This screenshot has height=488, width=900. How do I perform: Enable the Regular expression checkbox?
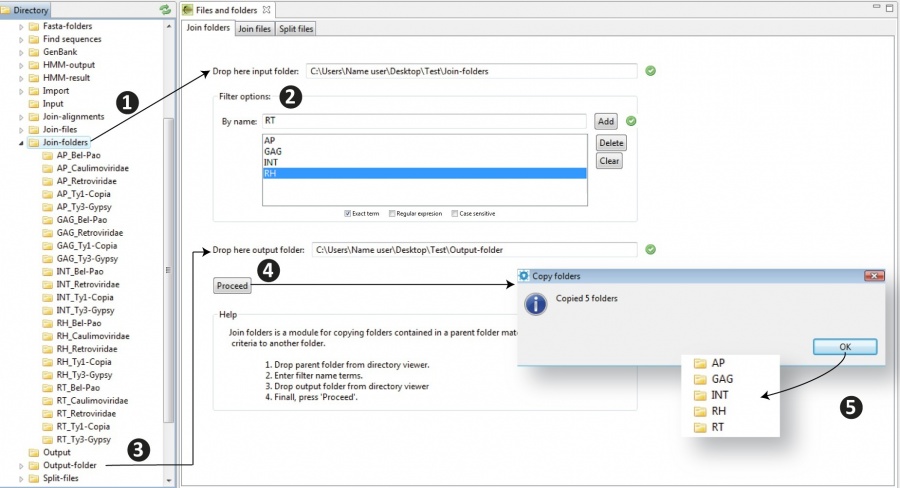pyautogui.click(x=391, y=213)
